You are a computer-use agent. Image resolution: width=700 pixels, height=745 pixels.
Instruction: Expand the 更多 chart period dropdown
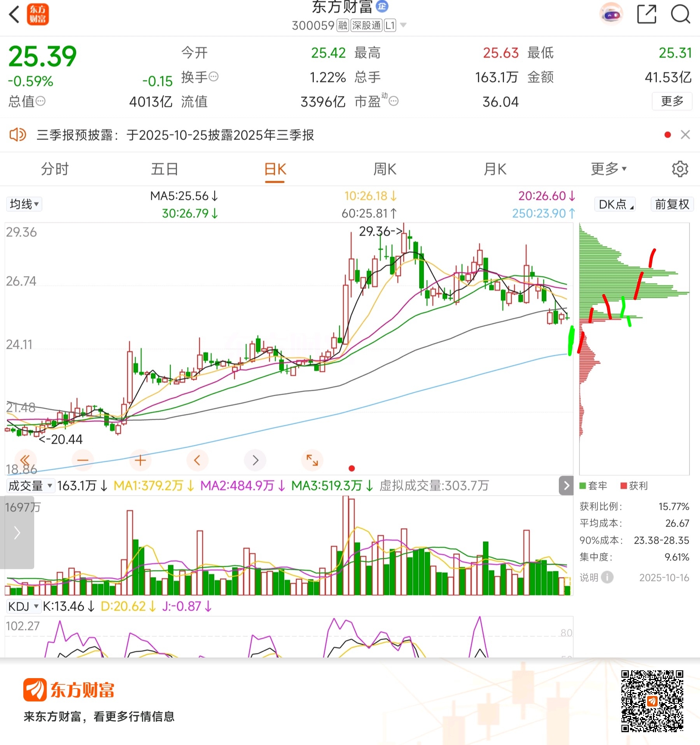click(x=609, y=169)
